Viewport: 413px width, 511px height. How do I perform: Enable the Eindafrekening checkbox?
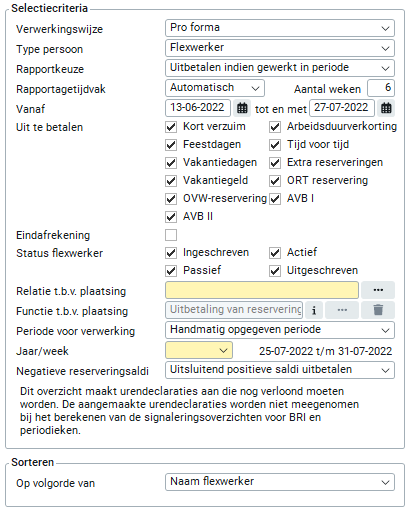point(171,235)
